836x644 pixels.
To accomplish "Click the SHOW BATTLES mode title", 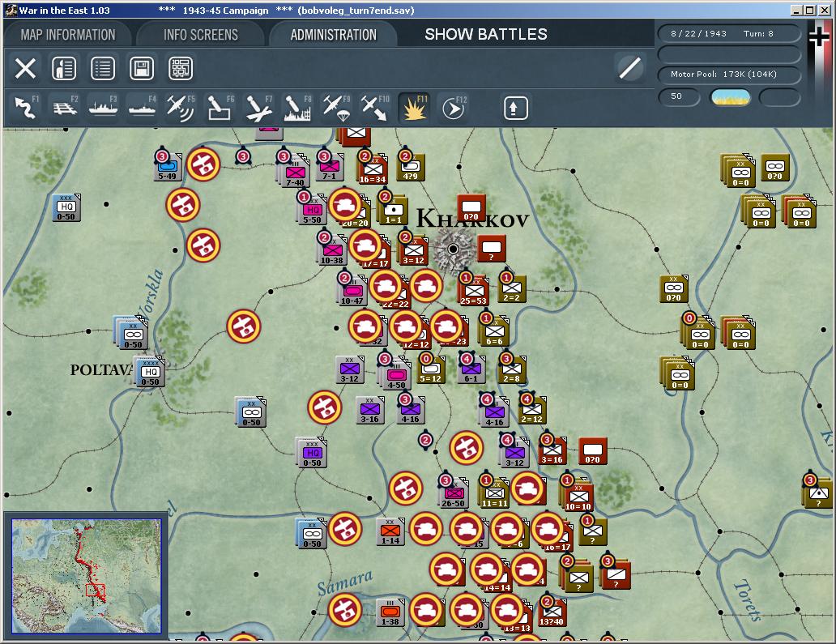I will click(486, 34).
